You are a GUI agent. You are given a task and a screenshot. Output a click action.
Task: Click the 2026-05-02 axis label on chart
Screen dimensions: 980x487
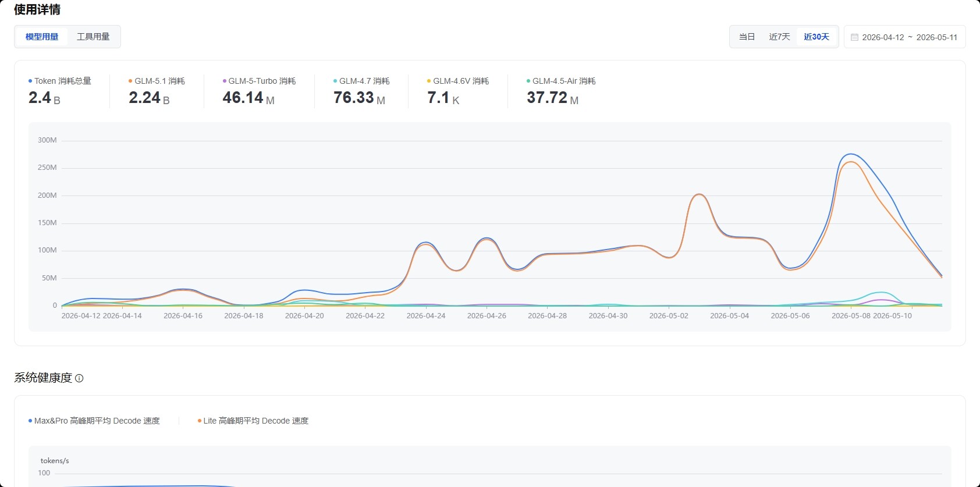669,316
